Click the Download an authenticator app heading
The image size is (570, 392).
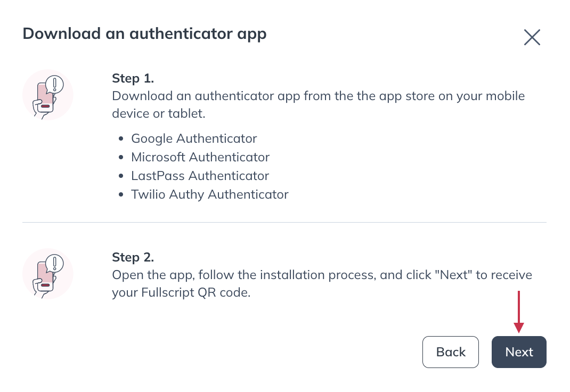coord(144,34)
